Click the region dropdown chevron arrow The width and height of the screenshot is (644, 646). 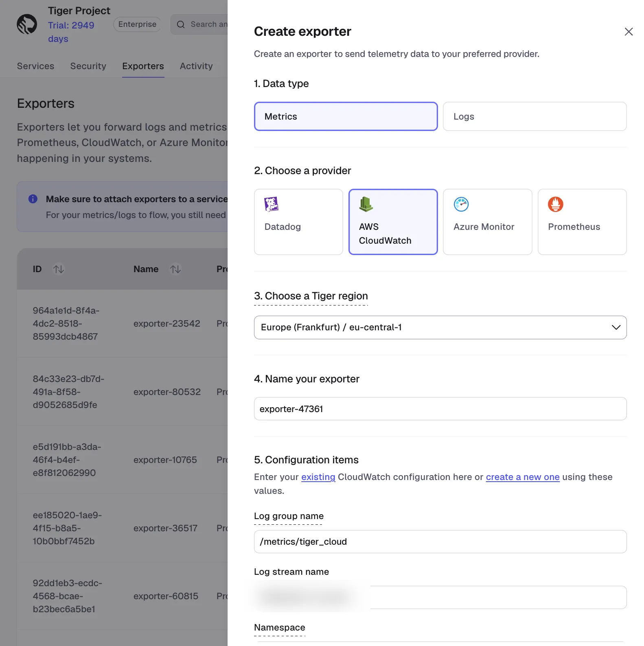pos(616,327)
